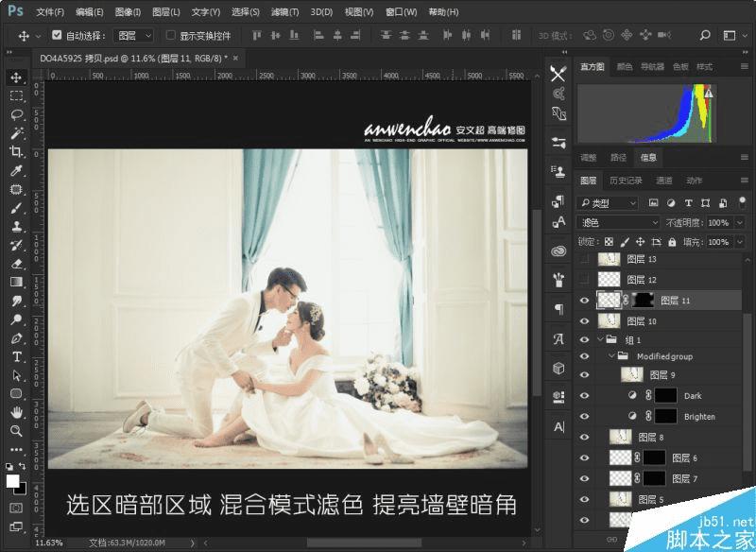
Task: Open the search icon in options bar
Action: point(705,35)
